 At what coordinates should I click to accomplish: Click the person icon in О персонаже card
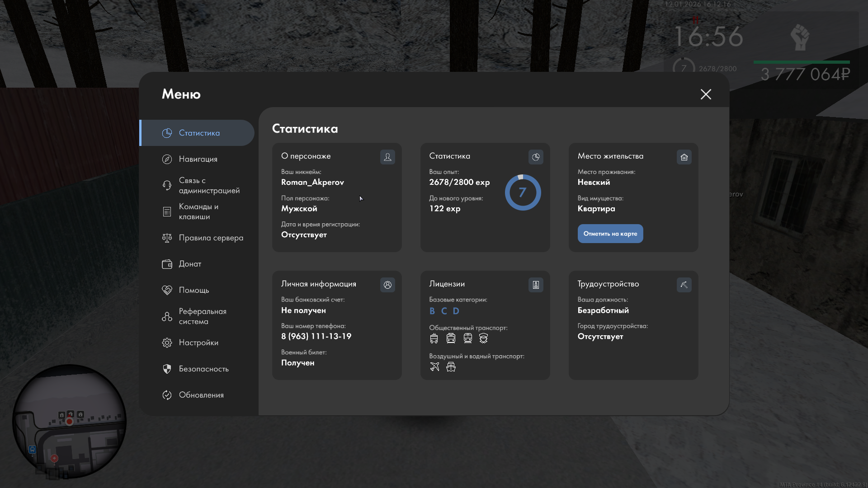(387, 157)
